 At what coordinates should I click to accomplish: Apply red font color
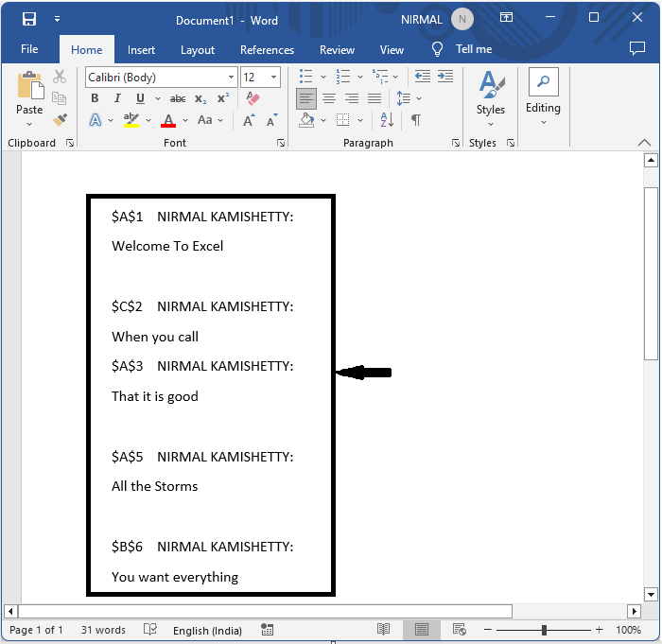click(x=168, y=121)
